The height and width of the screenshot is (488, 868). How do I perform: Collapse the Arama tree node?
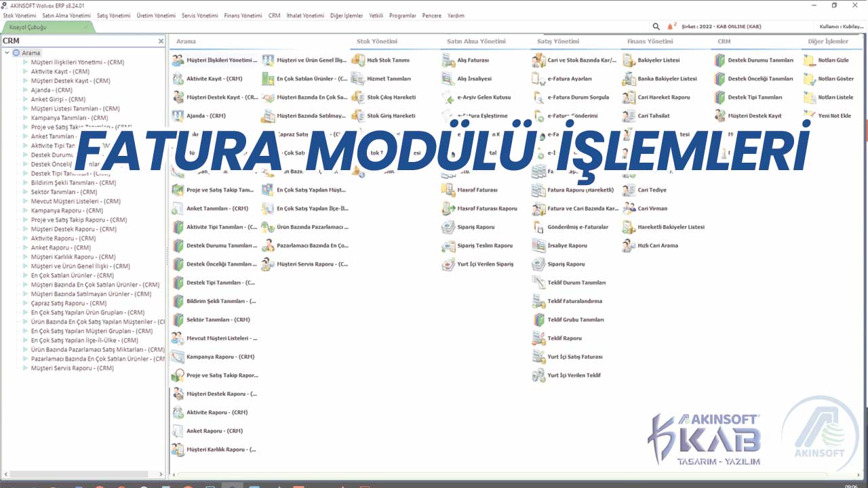tap(7, 53)
